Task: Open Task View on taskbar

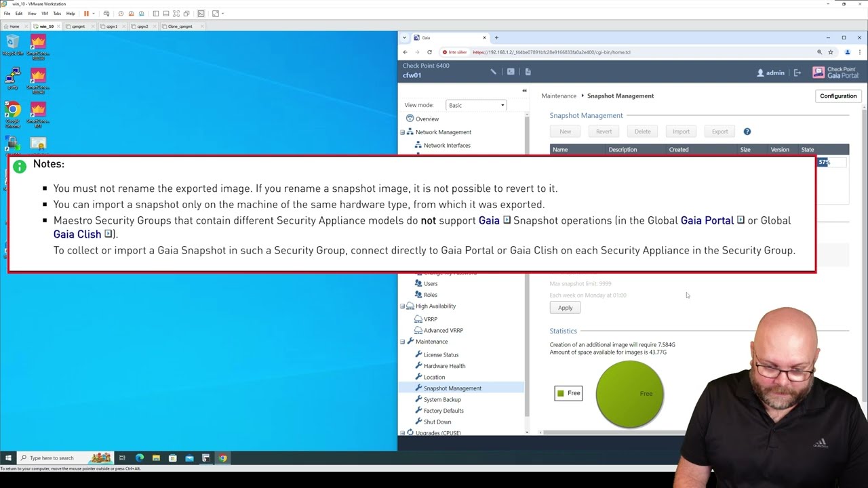Action: [122, 458]
